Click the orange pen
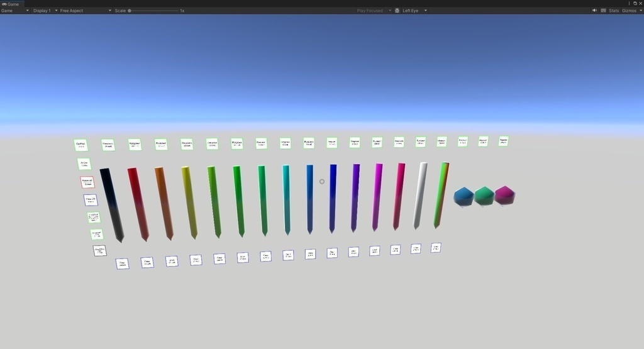This screenshot has width=644, height=349. tap(164, 203)
